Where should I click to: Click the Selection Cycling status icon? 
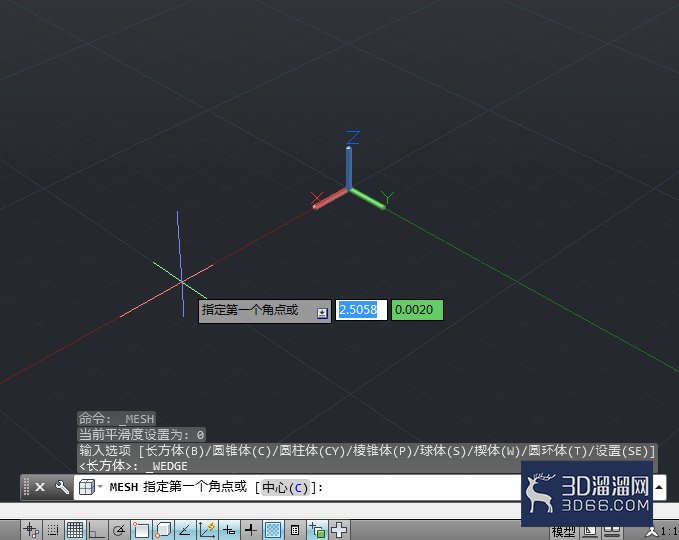click(x=317, y=530)
